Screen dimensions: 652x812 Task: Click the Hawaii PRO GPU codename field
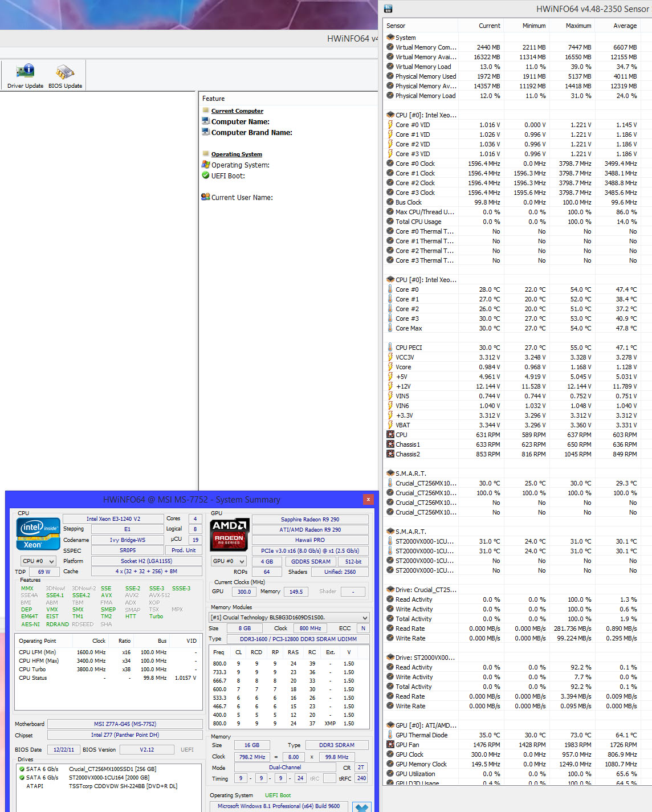[310, 540]
